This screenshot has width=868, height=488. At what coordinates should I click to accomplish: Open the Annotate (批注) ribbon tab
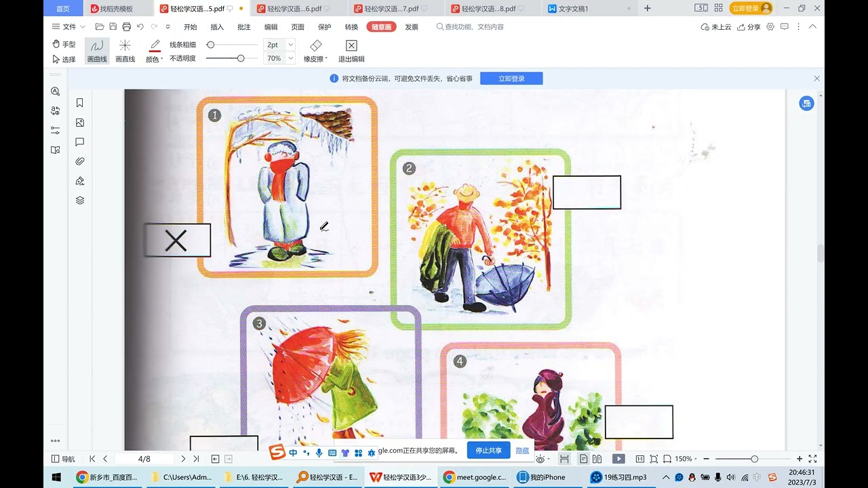(244, 27)
